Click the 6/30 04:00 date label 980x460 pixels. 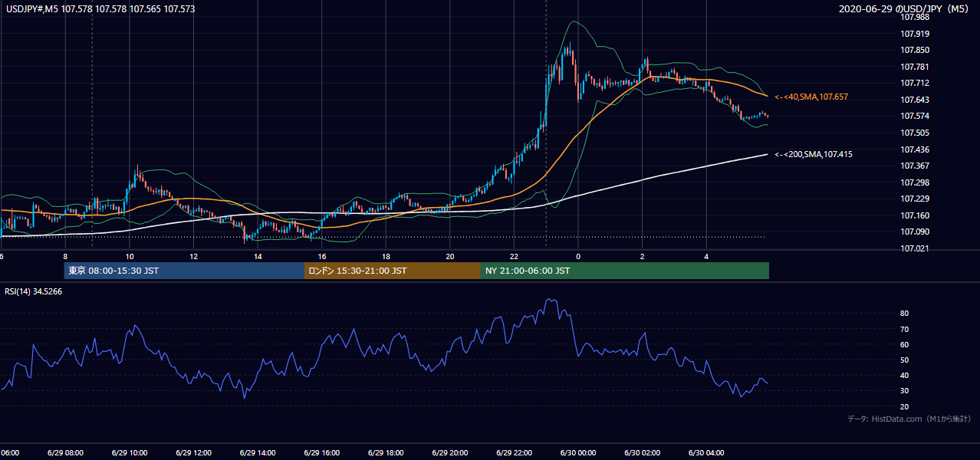[x=705, y=452]
